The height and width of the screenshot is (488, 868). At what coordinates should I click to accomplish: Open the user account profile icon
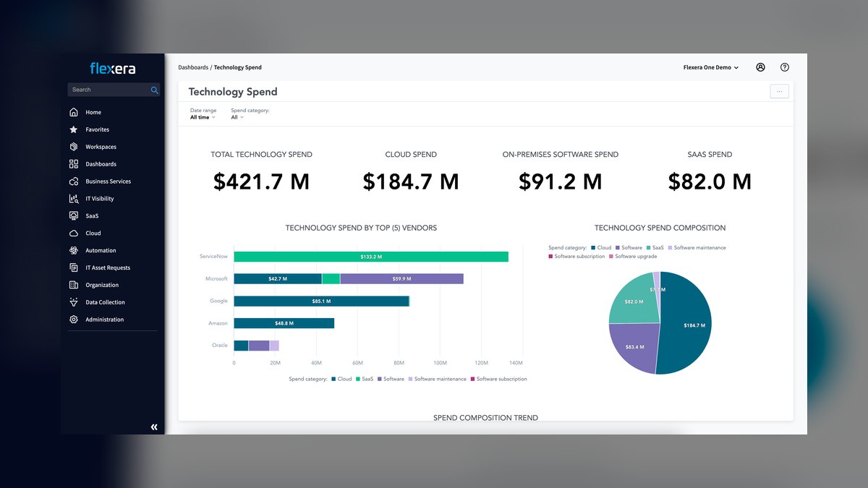point(760,67)
